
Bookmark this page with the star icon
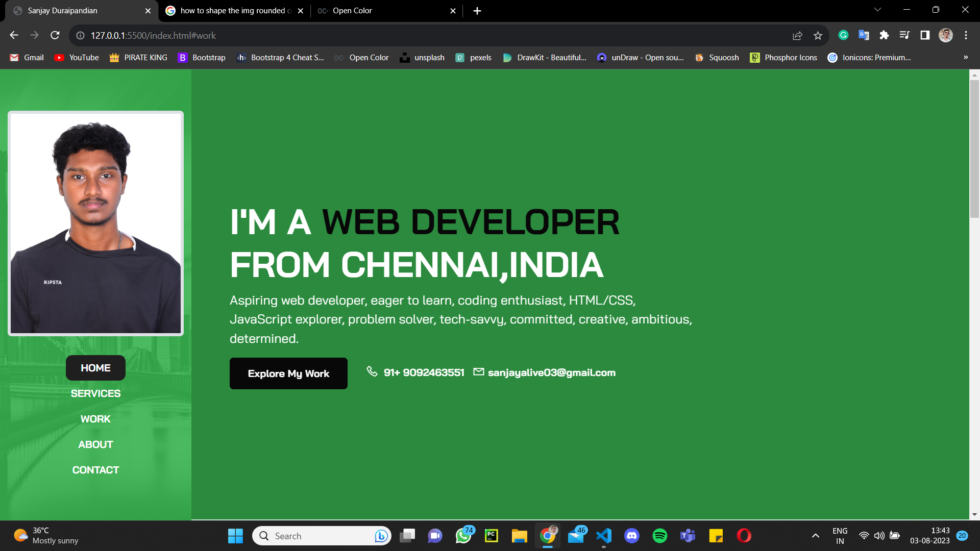click(x=818, y=35)
